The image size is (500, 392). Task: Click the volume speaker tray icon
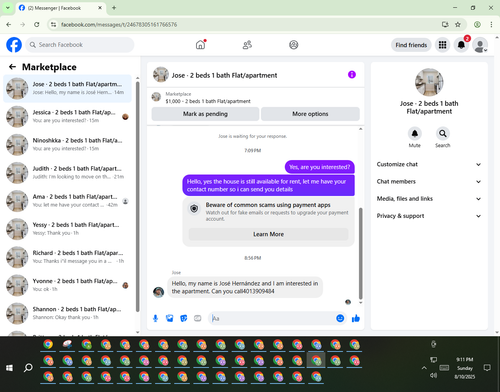point(433,376)
